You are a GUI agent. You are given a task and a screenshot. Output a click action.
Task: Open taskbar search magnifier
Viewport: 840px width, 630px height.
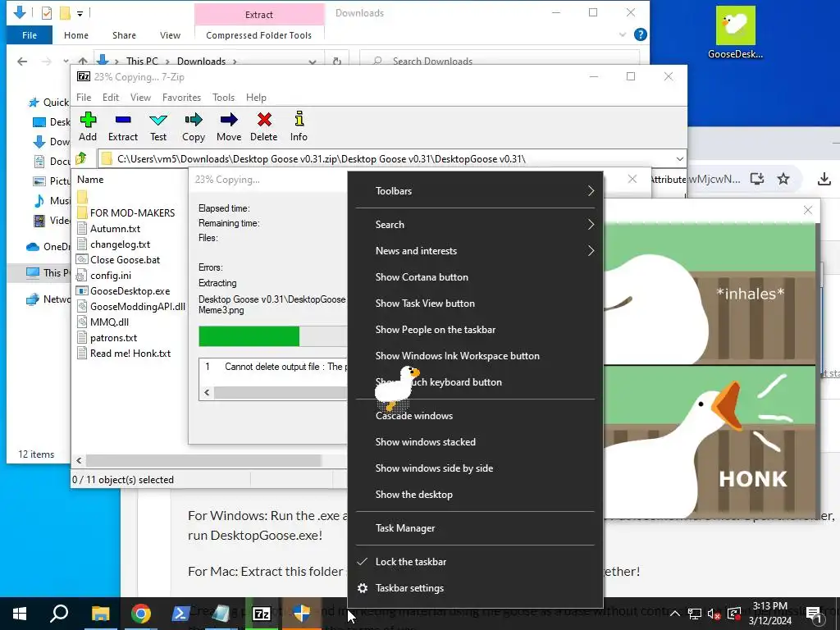point(59,614)
